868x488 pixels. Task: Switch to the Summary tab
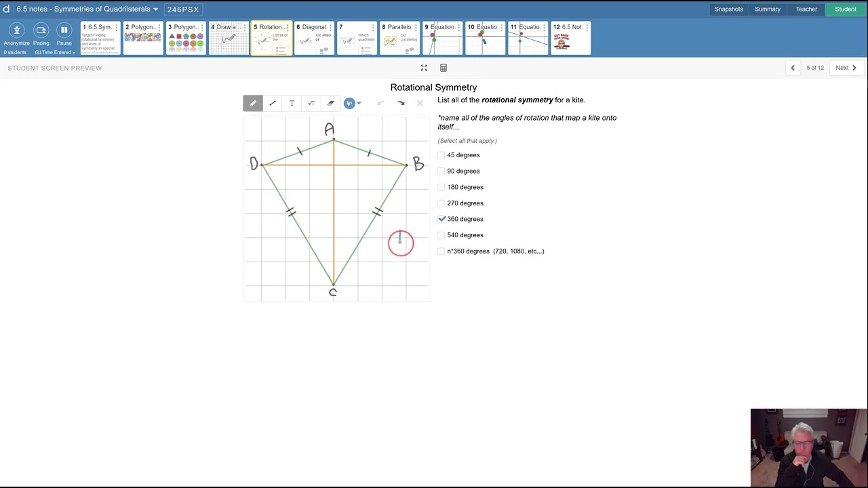[x=768, y=9]
